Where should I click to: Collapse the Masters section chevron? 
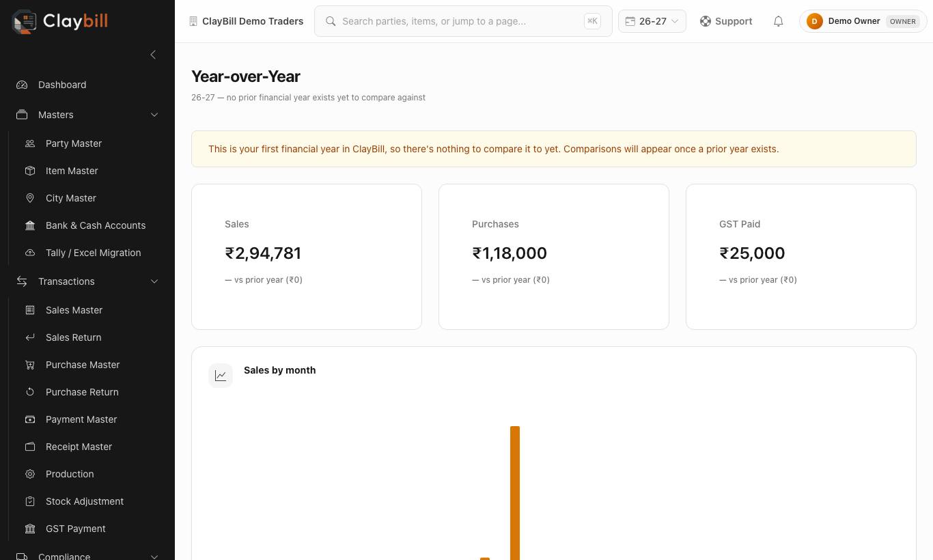pos(154,115)
